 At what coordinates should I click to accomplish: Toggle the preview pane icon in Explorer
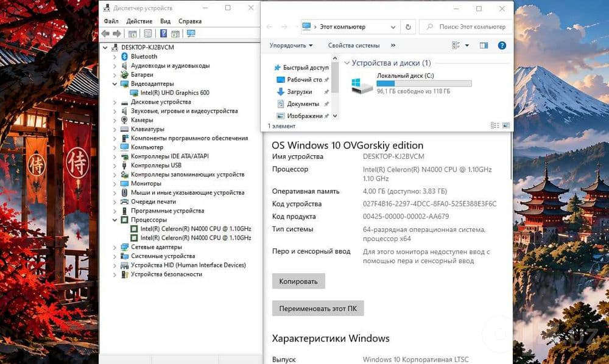click(484, 46)
